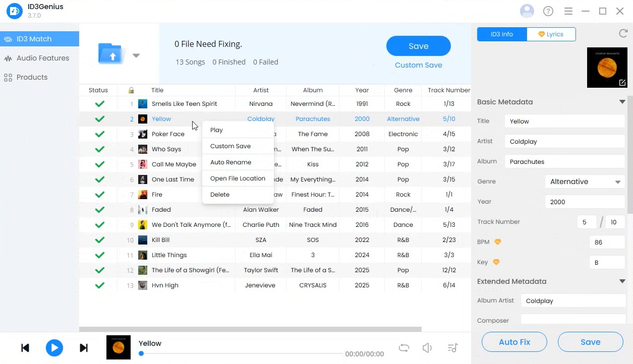Click the user account avatar icon
This screenshot has height=364, width=633.
[x=527, y=11]
